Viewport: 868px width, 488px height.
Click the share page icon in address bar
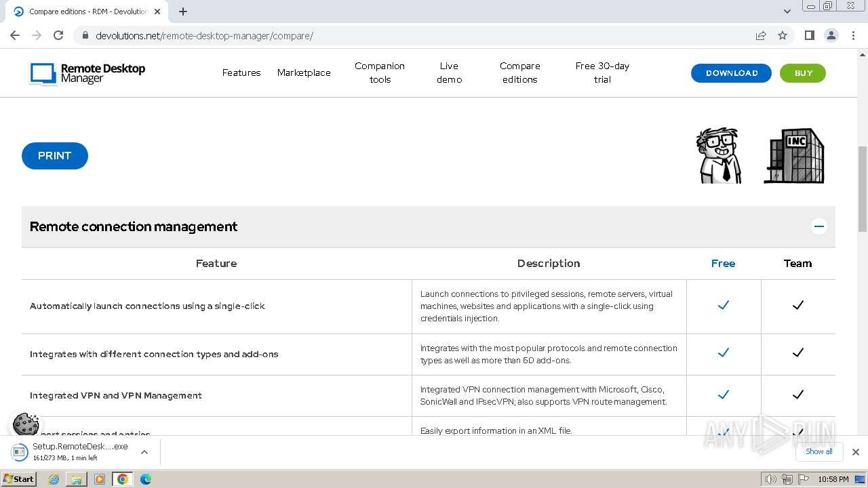761,36
